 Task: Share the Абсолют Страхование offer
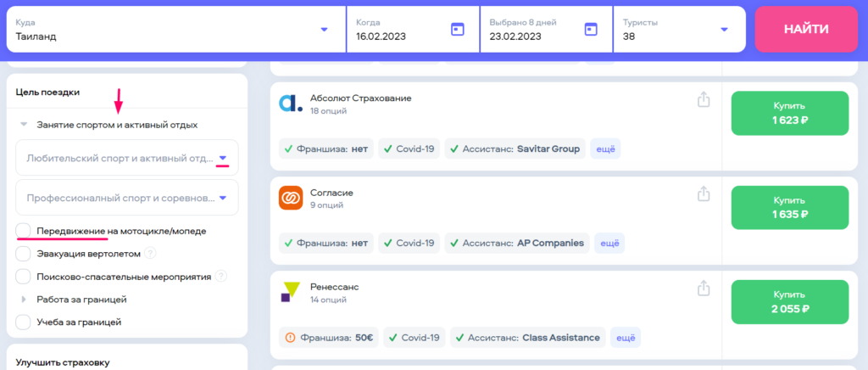(703, 100)
